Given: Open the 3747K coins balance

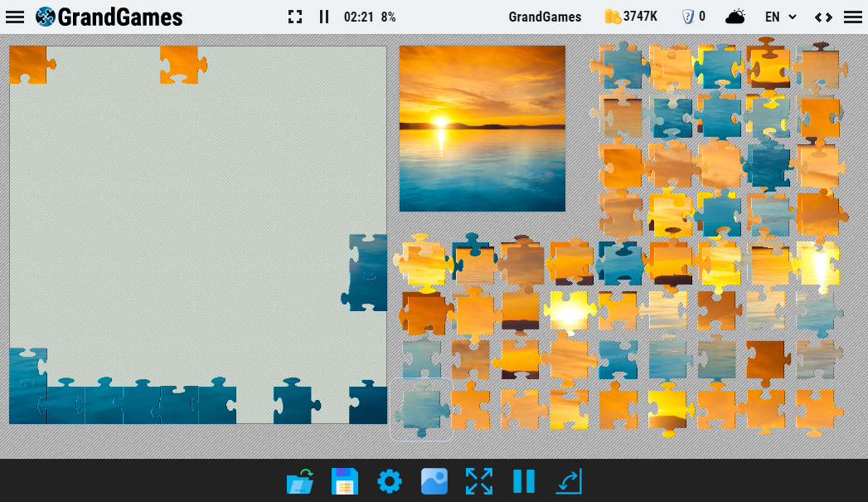Looking at the screenshot, I should (x=631, y=17).
